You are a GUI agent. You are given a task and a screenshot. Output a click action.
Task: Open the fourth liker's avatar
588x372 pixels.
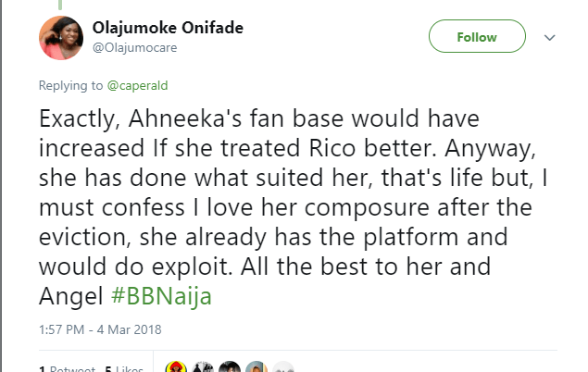(x=256, y=368)
